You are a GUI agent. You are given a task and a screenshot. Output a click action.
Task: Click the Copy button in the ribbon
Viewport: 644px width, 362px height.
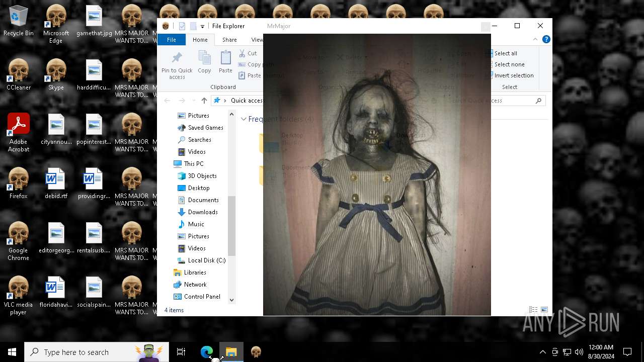(204, 62)
